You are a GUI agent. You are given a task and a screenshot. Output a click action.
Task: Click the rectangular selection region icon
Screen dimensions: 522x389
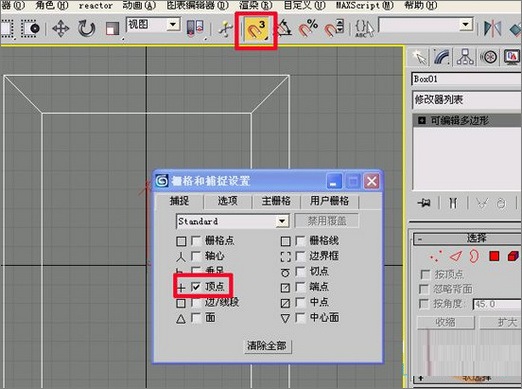pyautogui.click(x=7, y=28)
